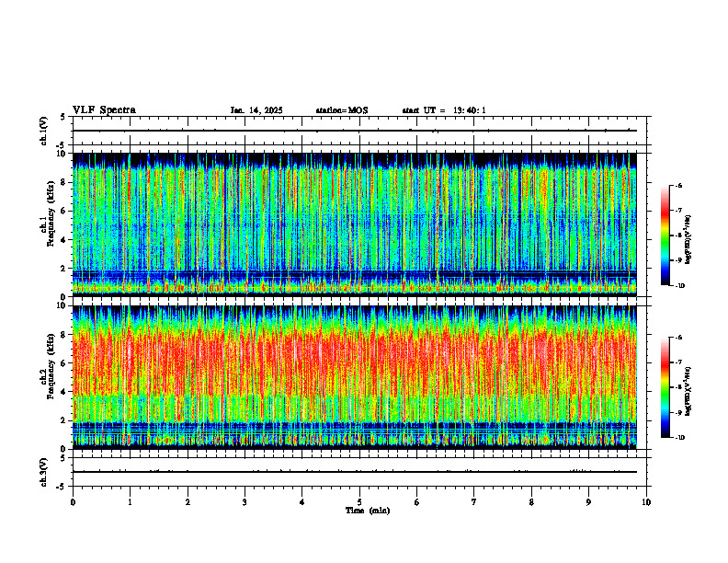
Task: Click the "-6" label on ch.2 color bar
Action: (678, 338)
